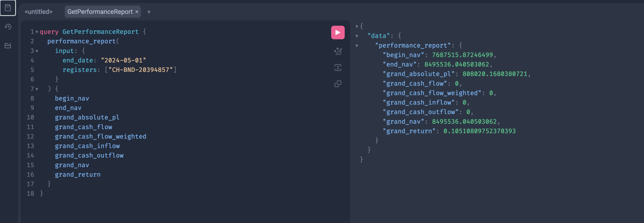Collapse the performance_report response object
The height and width of the screenshot is (223, 644).
pyautogui.click(x=357, y=45)
